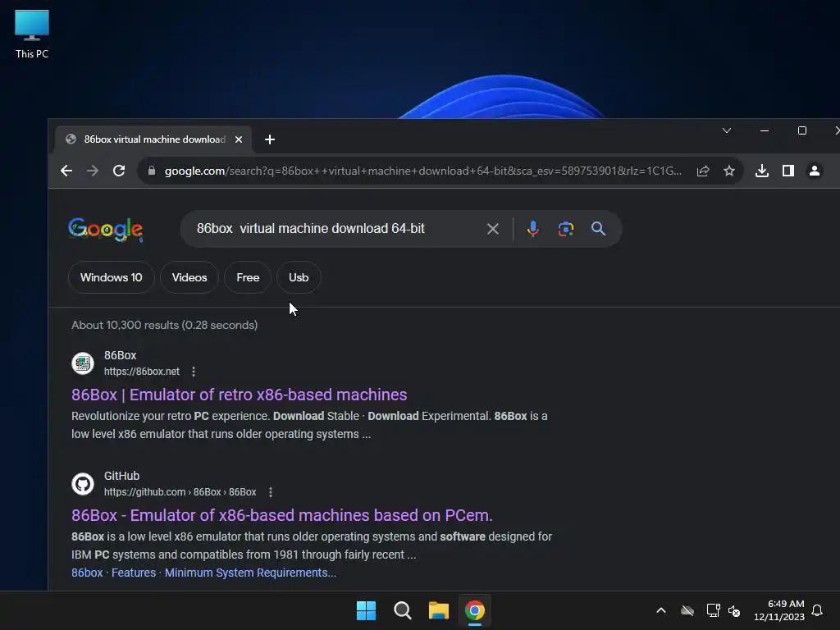The width and height of the screenshot is (840, 630).
Task: Open 86Box Emulator of retro x86-based machines link
Action: [239, 395]
